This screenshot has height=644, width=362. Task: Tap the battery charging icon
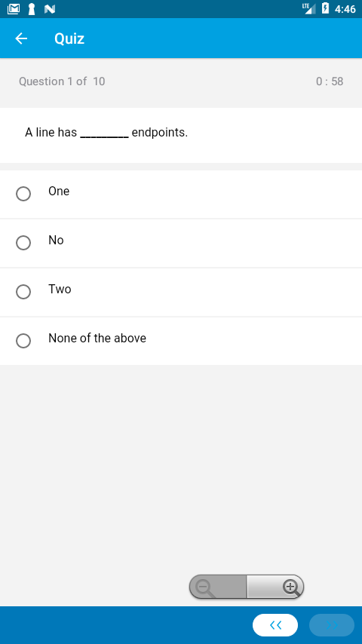coord(325,8)
